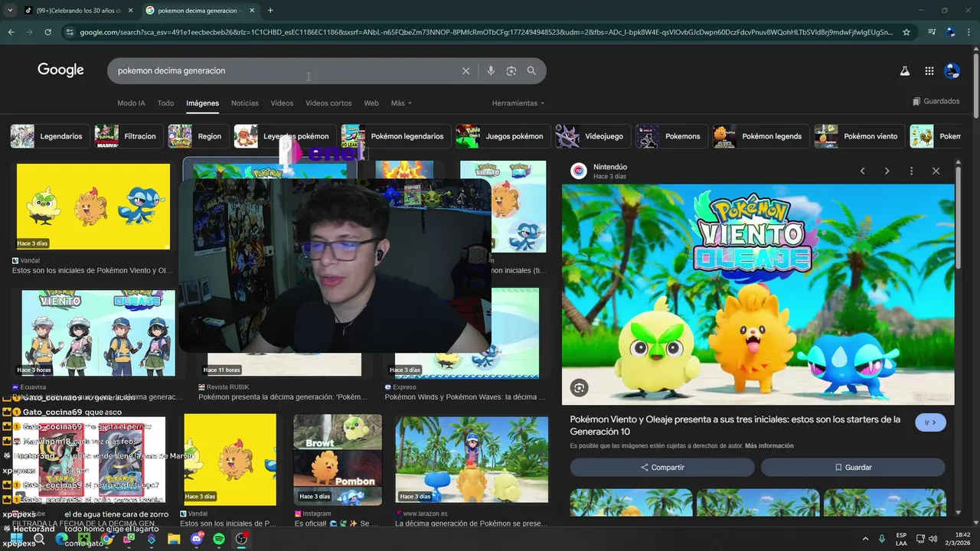
Task: Filter by Juegos pokémon chip
Action: coord(503,136)
